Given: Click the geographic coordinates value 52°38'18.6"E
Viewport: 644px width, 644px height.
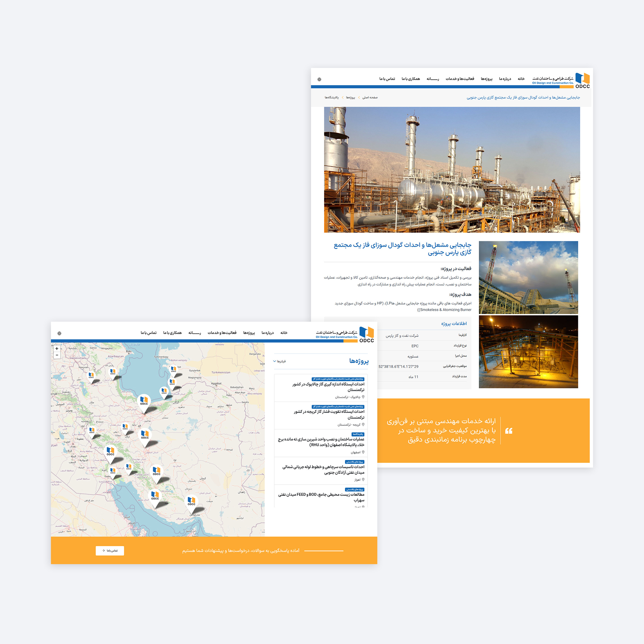Looking at the screenshot, I should coord(398,367).
